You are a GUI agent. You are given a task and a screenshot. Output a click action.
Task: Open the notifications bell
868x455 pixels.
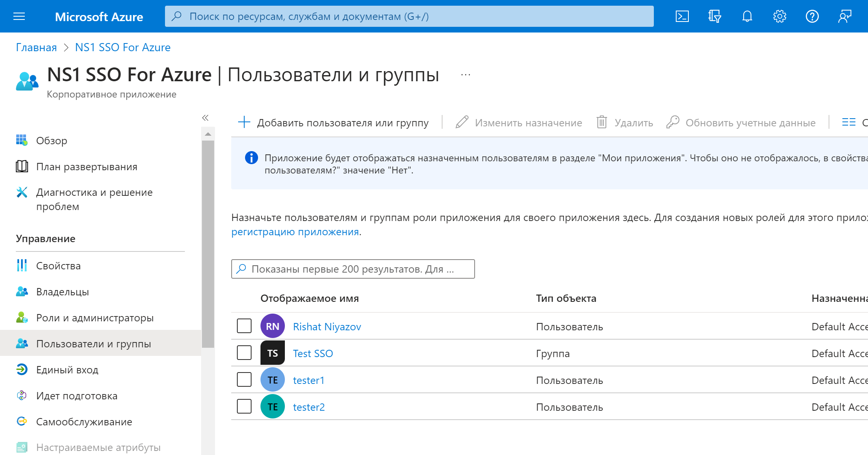click(x=747, y=16)
